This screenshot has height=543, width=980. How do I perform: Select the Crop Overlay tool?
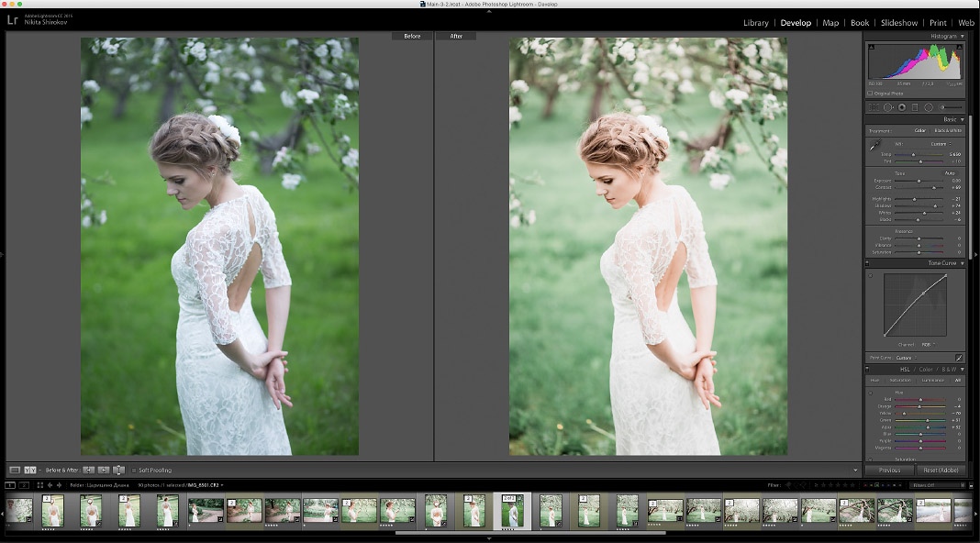[874, 107]
